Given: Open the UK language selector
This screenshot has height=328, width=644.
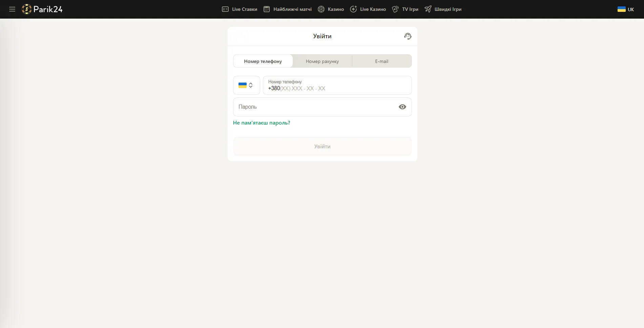Looking at the screenshot, I should [625, 9].
